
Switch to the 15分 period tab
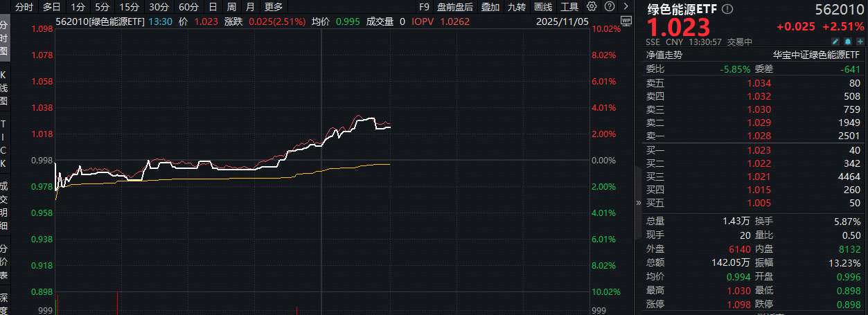point(129,7)
